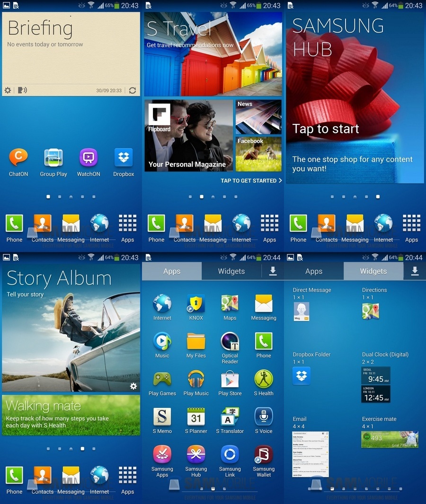Image resolution: width=426 pixels, height=504 pixels.
Task: Tap Briefing read-aloud speaker icon
Action: tap(22, 90)
